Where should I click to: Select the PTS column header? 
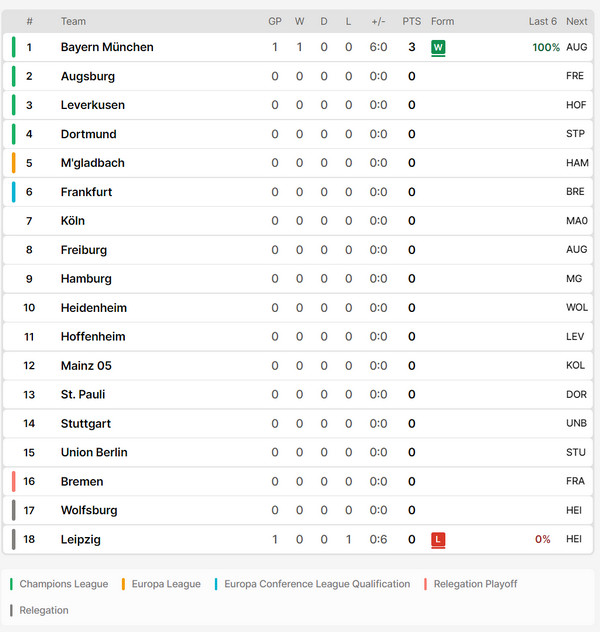tap(411, 21)
